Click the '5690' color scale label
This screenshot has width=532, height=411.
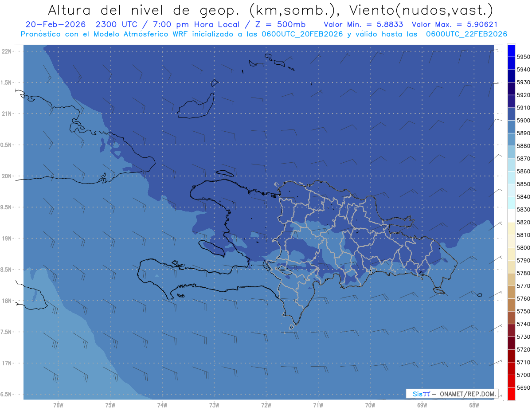click(523, 388)
